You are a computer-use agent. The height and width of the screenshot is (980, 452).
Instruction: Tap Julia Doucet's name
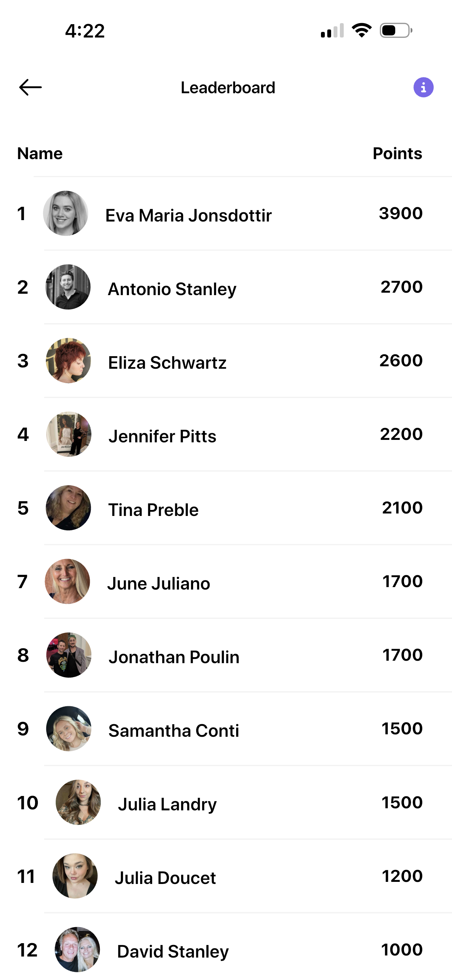[165, 878]
